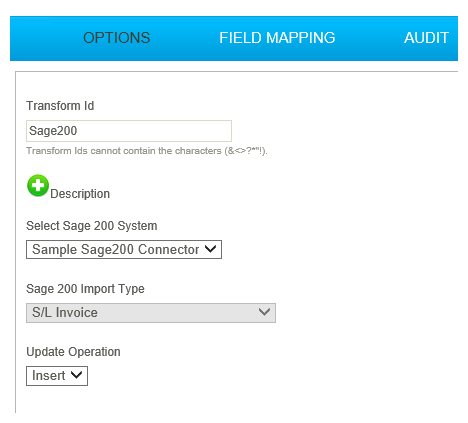The image size is (468, 423).
Task: Place cursor after Sage200 text in field
Action: 79,131
